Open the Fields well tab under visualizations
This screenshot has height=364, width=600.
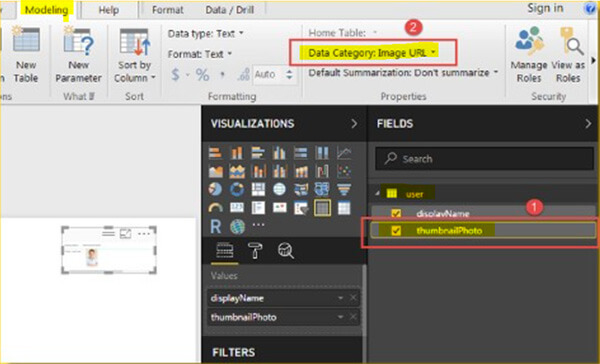pos(225,251)
